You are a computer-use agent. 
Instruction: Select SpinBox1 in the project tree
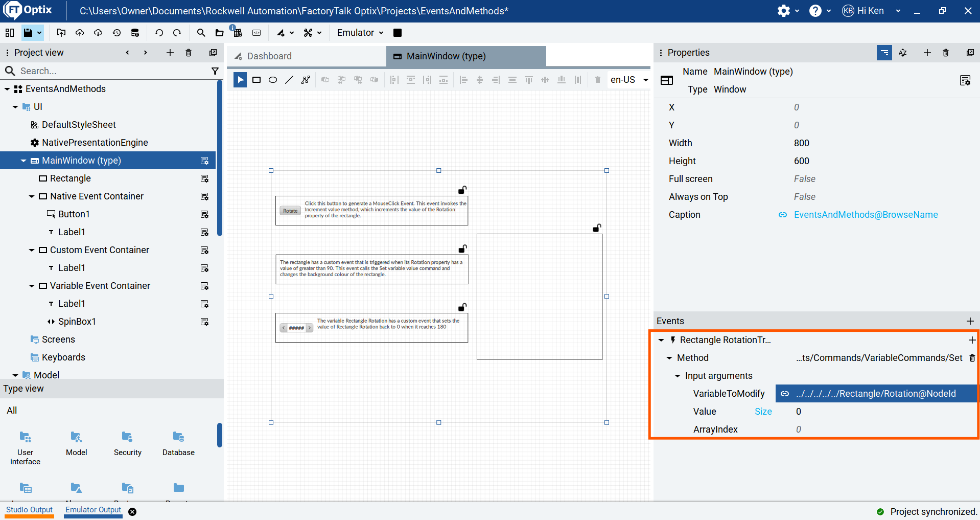point(77,322)
